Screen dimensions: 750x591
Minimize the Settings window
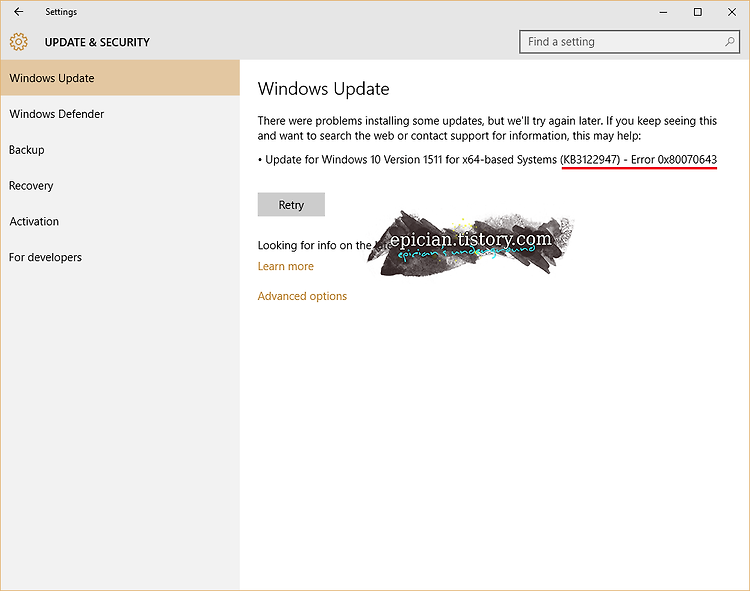coord(663,12)
